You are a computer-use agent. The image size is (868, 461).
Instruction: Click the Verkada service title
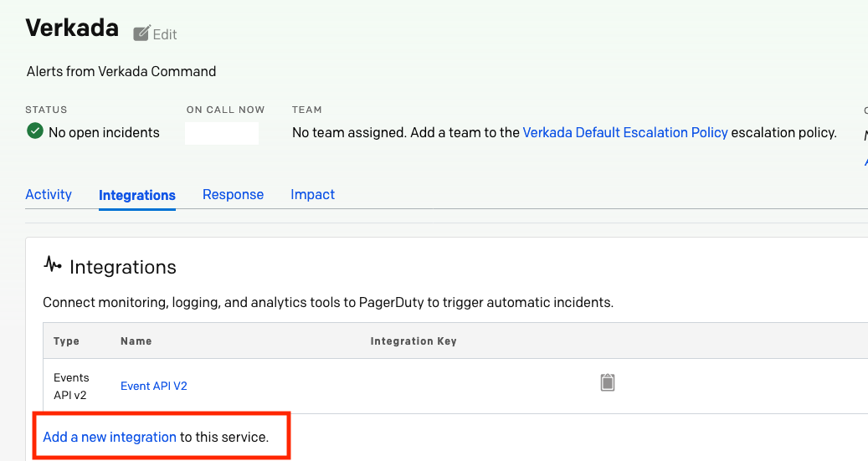coord(72,28)
